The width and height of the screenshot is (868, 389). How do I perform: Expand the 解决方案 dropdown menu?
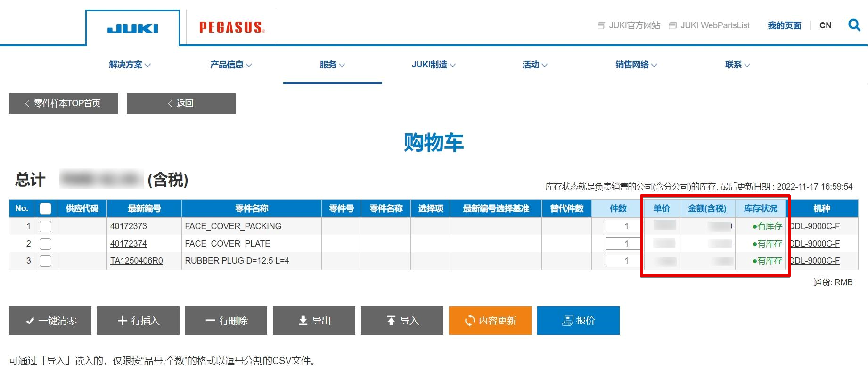pos(130,65)
